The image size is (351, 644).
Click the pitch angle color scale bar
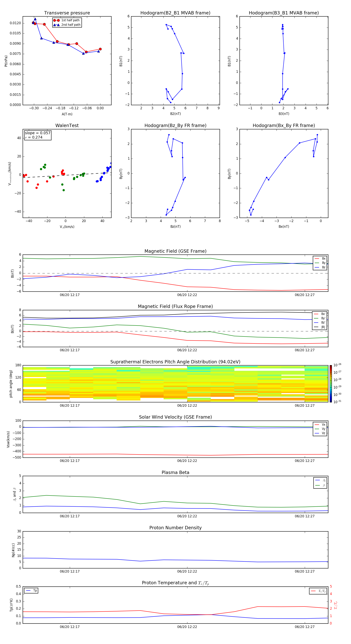[x=331, y=383]
